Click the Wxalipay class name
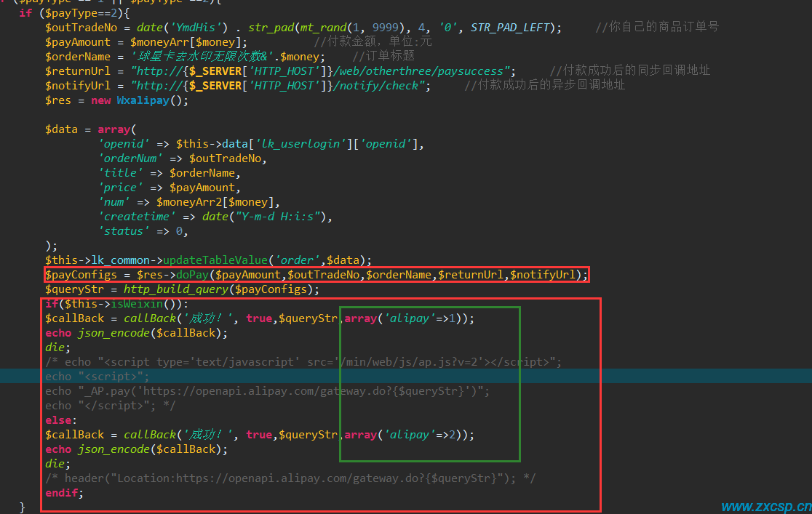 [143, 100]
